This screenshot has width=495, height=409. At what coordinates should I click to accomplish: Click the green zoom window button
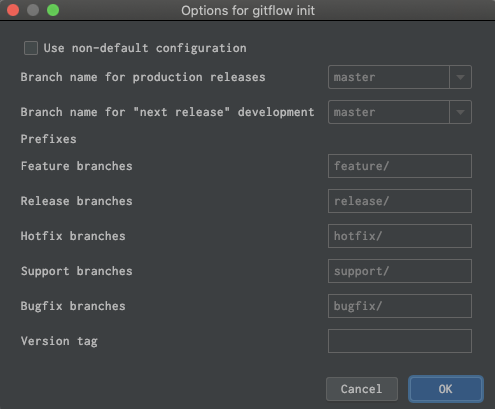pos(53,10)
